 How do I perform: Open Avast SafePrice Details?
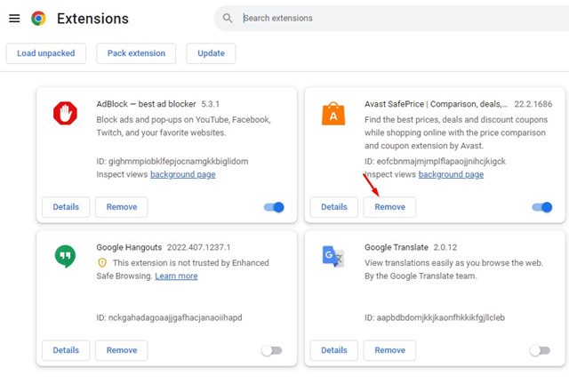(x=334, y=207)
